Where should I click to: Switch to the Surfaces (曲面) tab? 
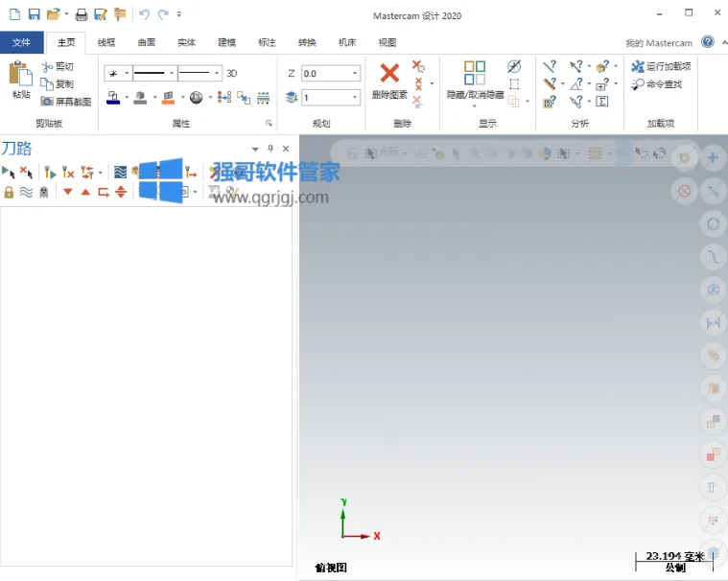pos(147,43)
